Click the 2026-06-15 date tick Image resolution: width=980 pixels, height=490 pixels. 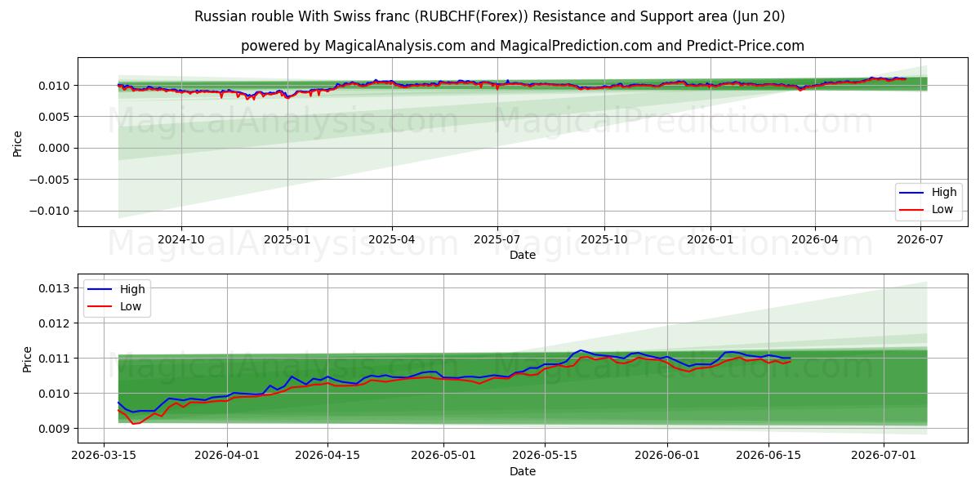coord(768,456)
